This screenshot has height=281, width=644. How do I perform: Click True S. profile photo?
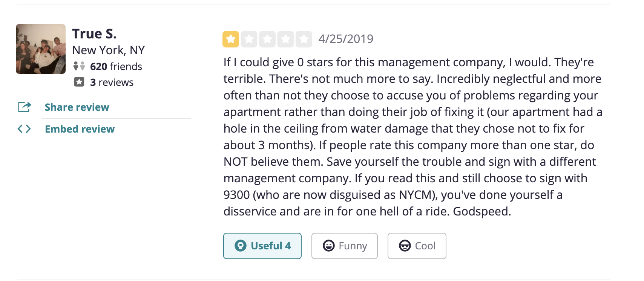point(41,49)
